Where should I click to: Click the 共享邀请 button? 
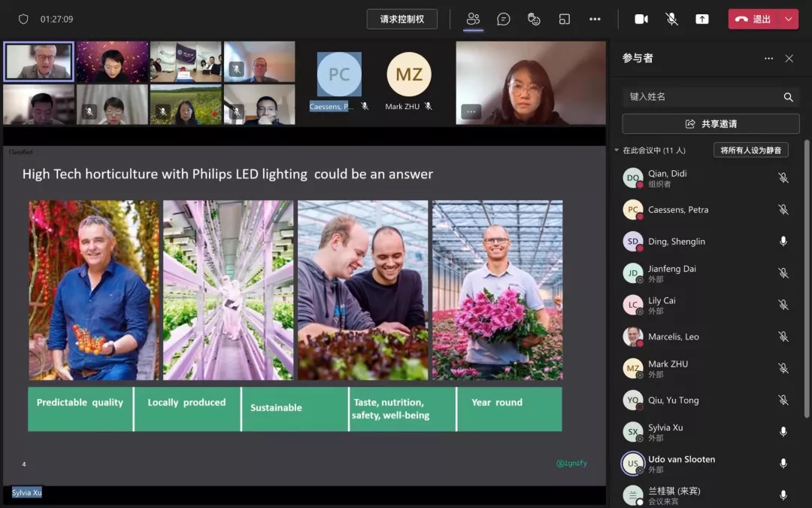pos(710,124)
